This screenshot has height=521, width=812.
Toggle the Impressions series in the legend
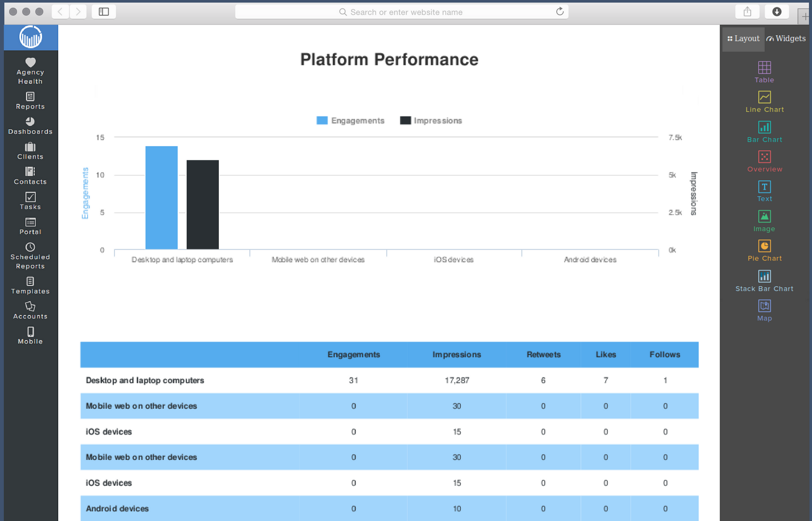(x=431, y=120)
